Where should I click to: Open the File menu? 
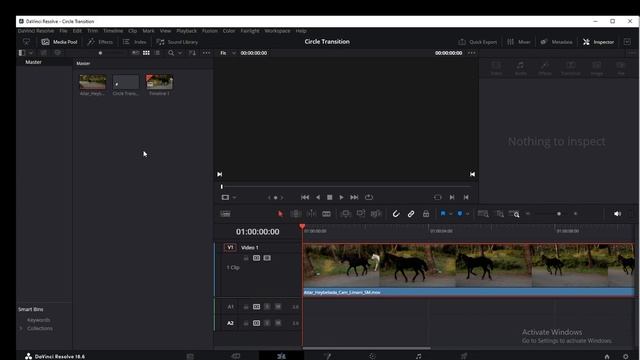point(63,31)
